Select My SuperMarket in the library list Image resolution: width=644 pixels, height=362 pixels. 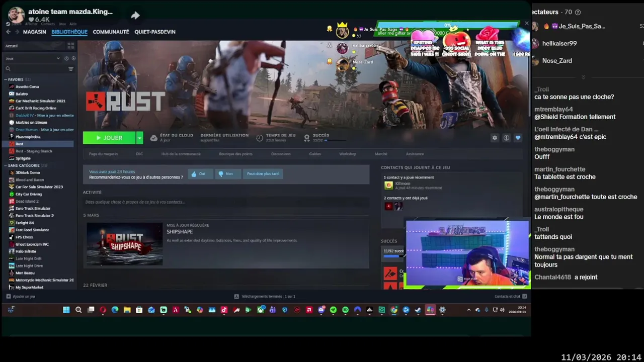tap(29, 287)
